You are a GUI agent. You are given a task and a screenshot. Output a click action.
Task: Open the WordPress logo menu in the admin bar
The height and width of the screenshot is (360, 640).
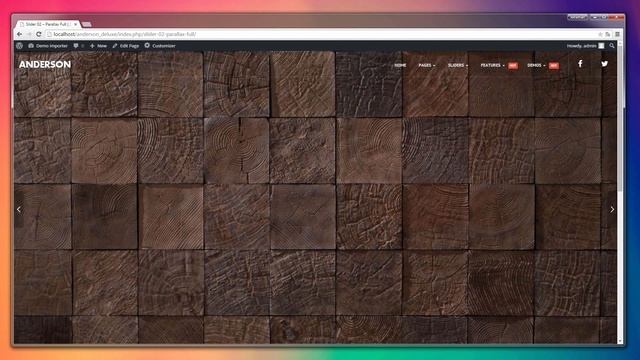click(19, 46)
